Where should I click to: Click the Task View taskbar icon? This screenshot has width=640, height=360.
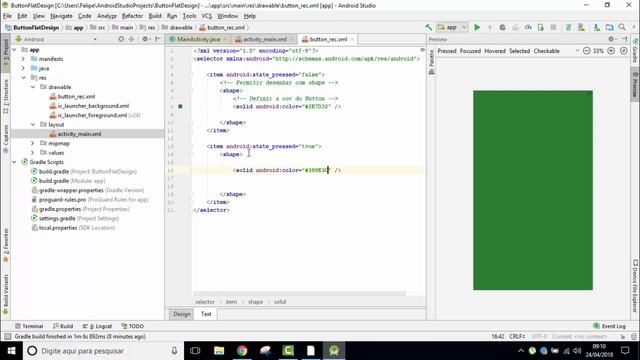195,351
